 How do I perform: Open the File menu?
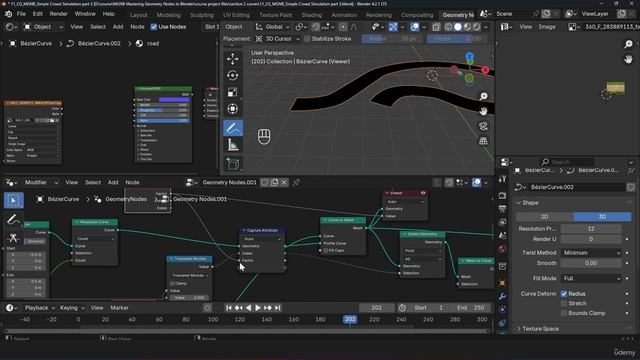[x=21, y=14]
